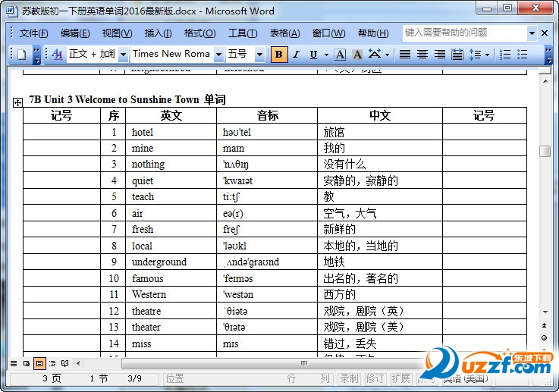Open the 文件(F) menu
This screenshot has width=559, height=392.
(33, 33)
